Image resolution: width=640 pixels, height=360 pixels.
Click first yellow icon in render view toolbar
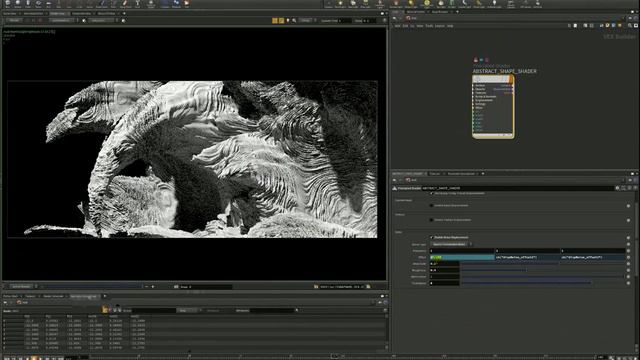click(x=275, y=20)
